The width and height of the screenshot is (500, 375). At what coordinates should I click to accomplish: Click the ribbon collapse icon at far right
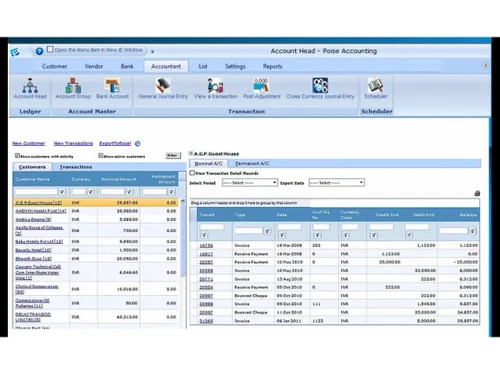click(x=486, y=66)
